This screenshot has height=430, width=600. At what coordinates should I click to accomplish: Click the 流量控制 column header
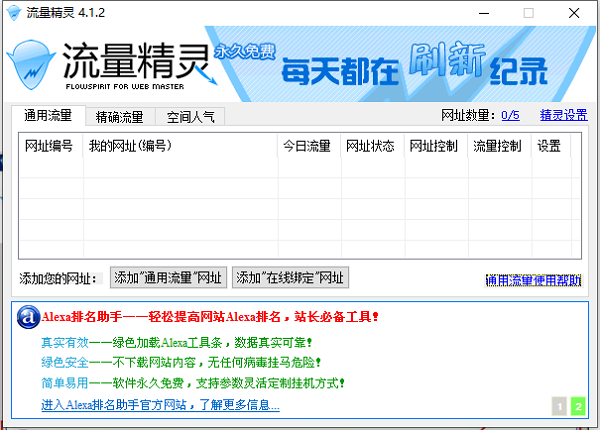click(500, 146)
